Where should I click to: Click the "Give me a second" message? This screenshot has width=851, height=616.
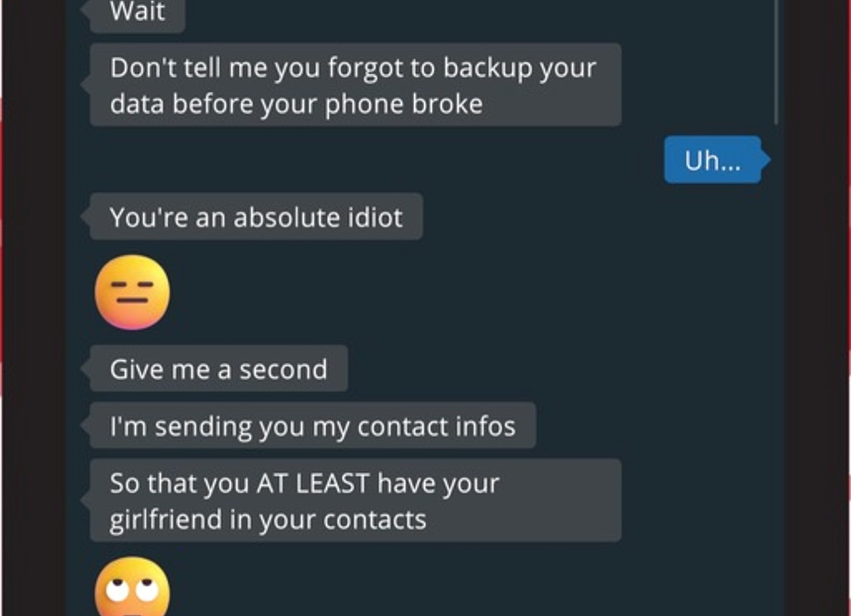coord(218,368)
